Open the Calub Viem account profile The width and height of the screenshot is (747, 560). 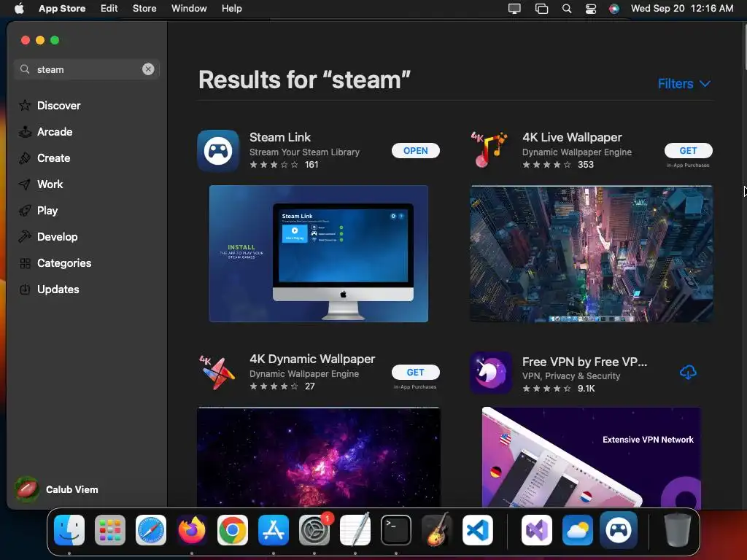click(56, 489)
